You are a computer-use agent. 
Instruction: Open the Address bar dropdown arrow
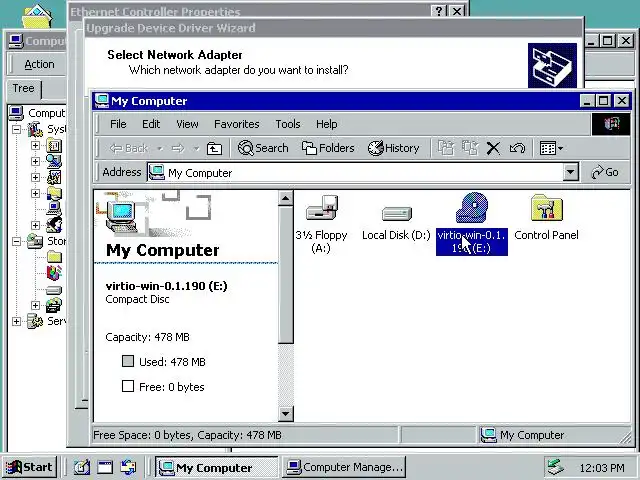point(571,172)
